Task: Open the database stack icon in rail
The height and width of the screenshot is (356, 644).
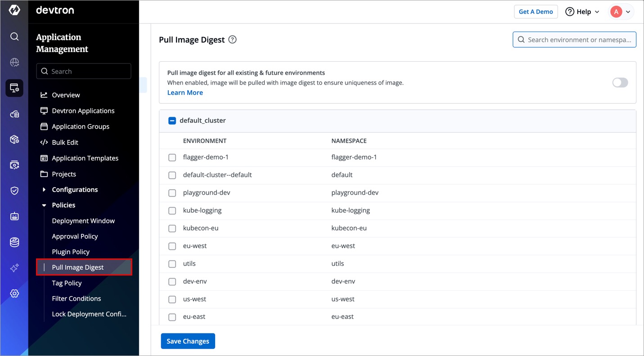Action: tap(14, 242)
